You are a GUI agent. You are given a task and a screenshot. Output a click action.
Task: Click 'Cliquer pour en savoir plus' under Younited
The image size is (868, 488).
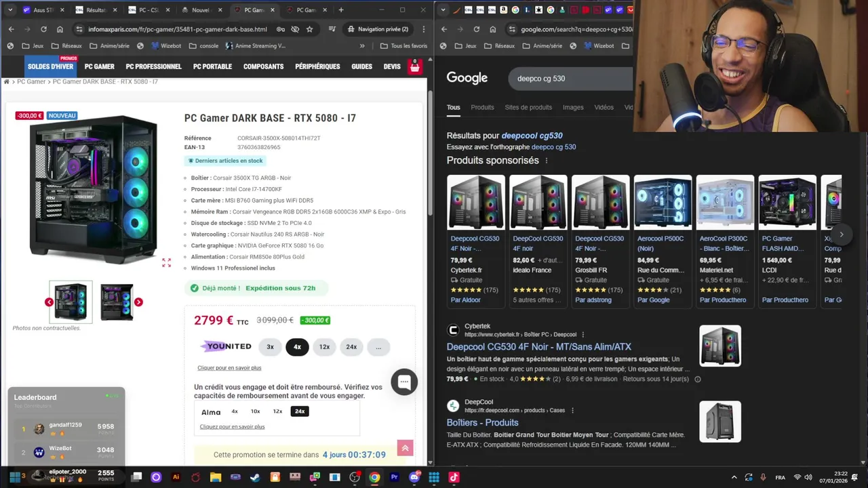(x=229, y=368)
